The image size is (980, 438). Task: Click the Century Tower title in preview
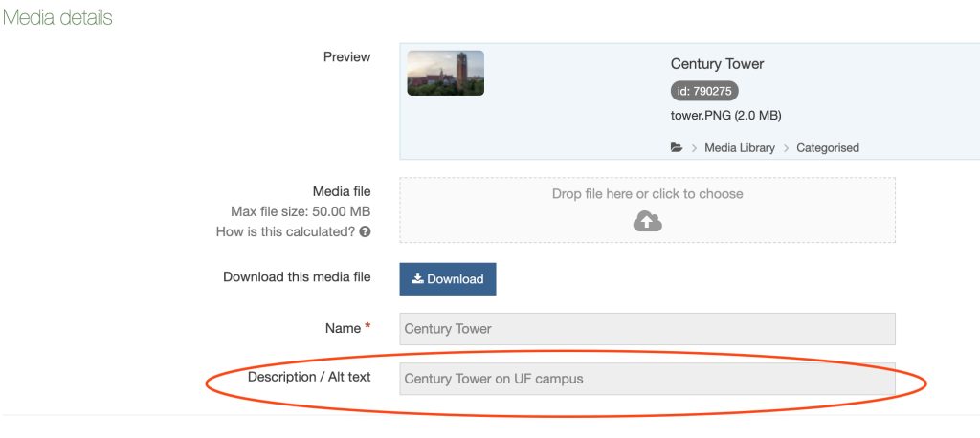pos(717,64)
